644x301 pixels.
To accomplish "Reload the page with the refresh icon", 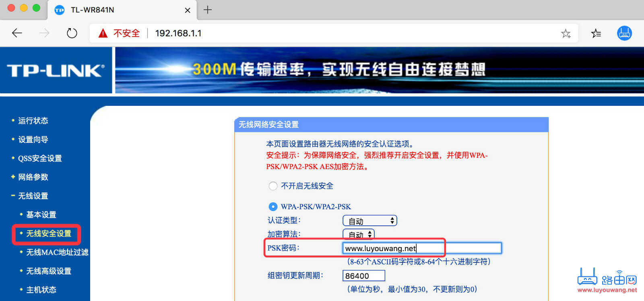I will click(x=72, y=33).
